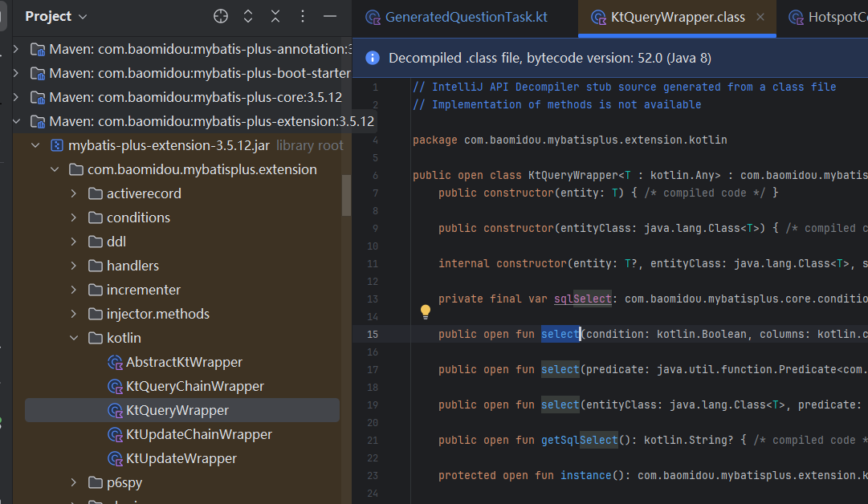Expand the mybatis-plus-boot-starter Maven library
The width and height of the screenshot is (868, 504).
coord(16,73)
